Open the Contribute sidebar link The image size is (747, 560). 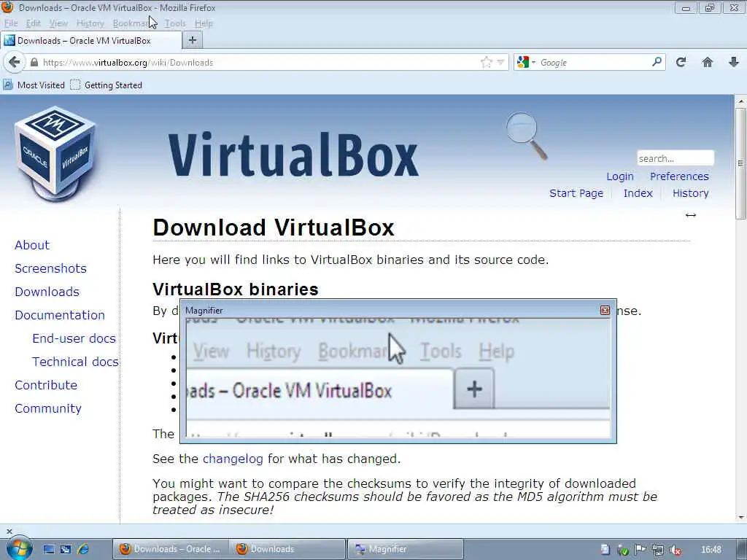pyautogui.click(x=46, y=385)
